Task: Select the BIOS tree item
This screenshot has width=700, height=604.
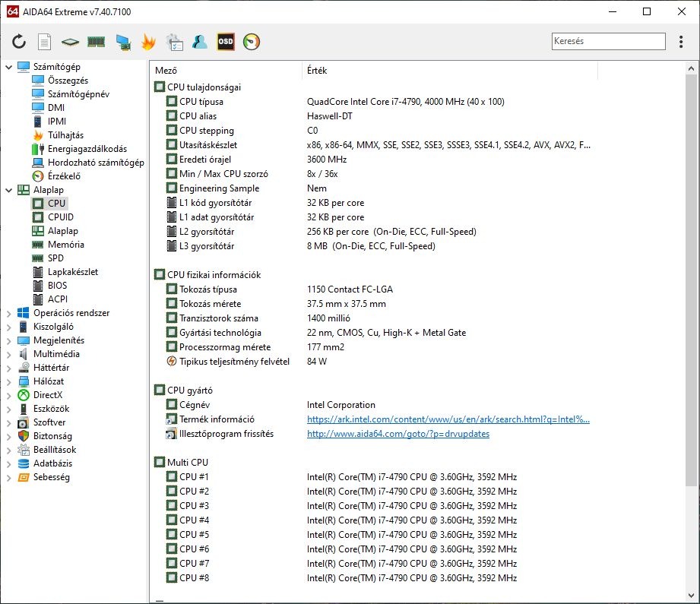Action: point(57,286)
